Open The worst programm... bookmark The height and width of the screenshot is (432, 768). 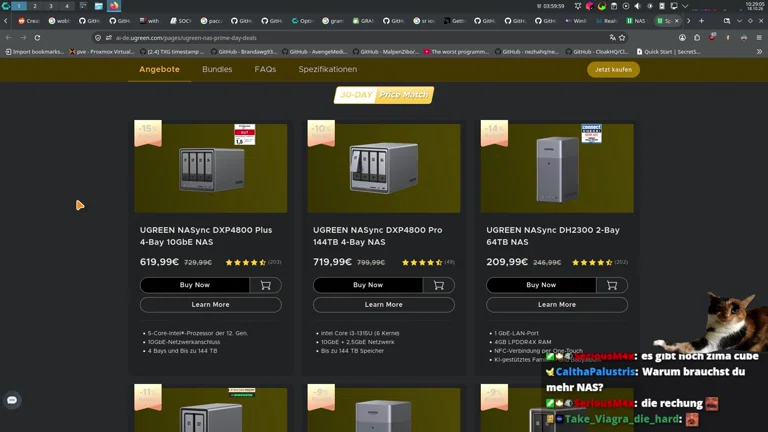click(456, 51)
